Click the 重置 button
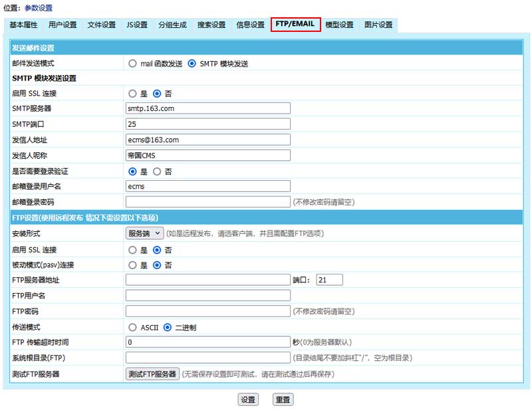Viewport: 532px width, 418px height. click(283, 400)
